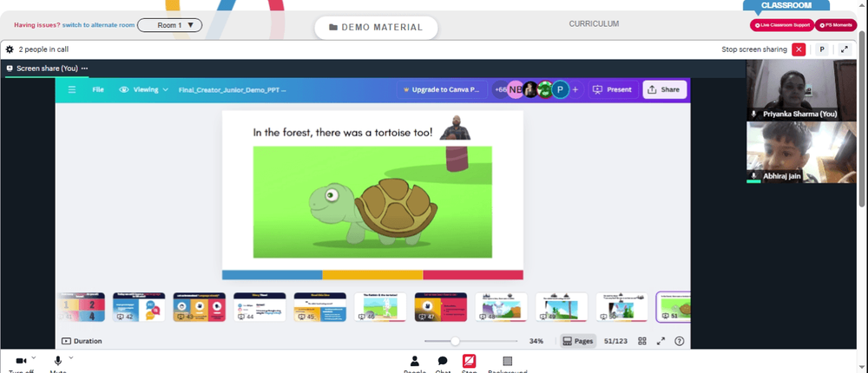Click PS Moments button
The width and height of the screenshot is (868, 373).
836,25
